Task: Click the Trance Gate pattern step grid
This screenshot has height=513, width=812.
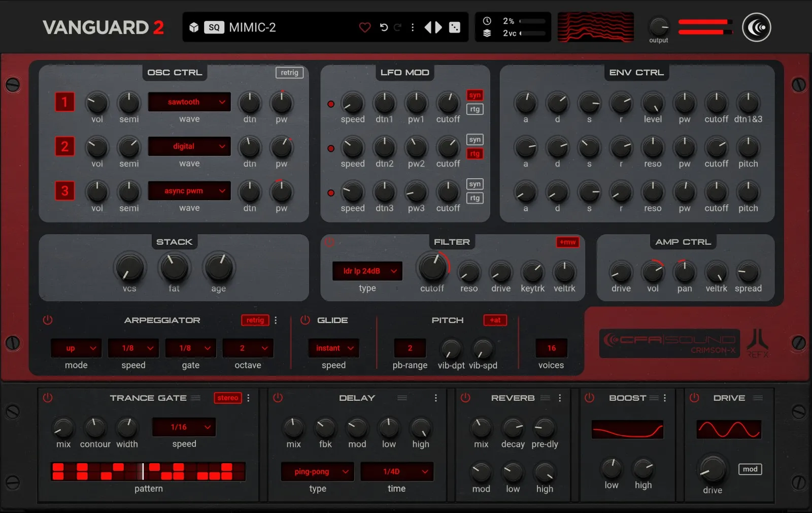Action: point(148,471)
